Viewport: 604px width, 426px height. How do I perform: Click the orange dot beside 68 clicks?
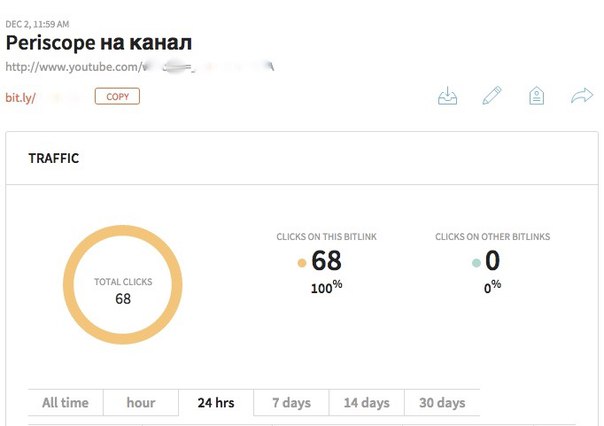pyautogui.click(x=302, y=263)
